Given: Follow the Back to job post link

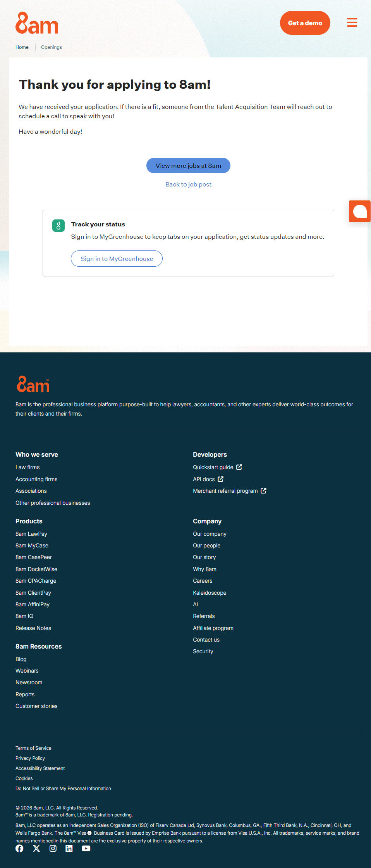Looking at the screenshot, I should point(188,185).
